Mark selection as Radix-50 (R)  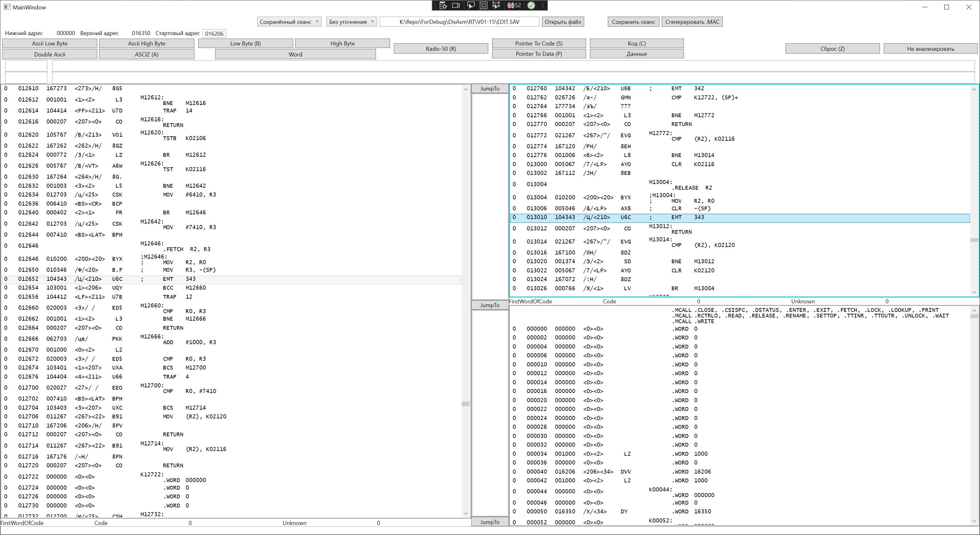[441, 49]
